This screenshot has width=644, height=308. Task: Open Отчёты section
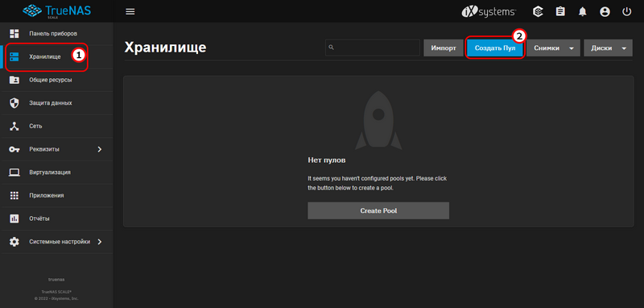[56, 219]
